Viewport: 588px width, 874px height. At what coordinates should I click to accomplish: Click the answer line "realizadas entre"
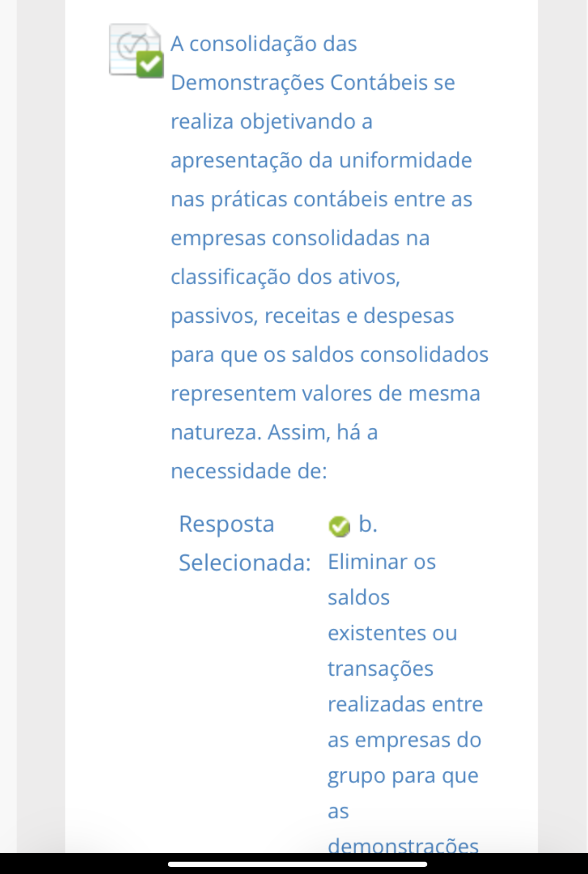click(405, 704)
